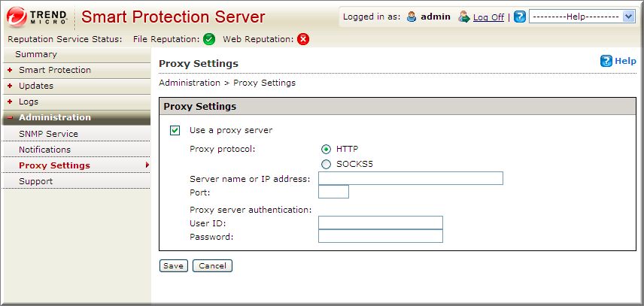The image size is (644, 306).
Task: Expand the Updates menu section
Action: (10, 86)
